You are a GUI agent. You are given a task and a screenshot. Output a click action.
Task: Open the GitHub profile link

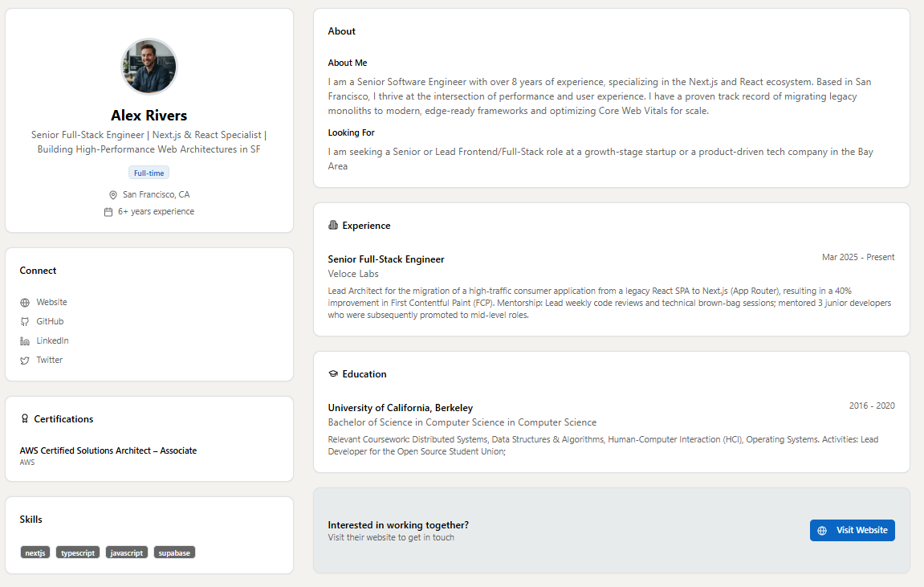50,322
